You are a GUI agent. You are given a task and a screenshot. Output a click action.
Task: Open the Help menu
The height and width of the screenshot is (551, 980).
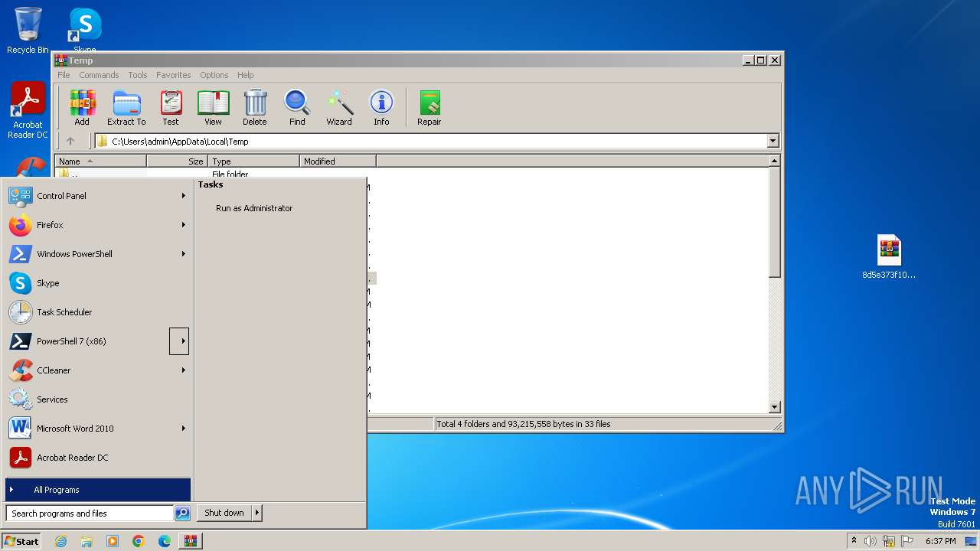coord(245,75)
